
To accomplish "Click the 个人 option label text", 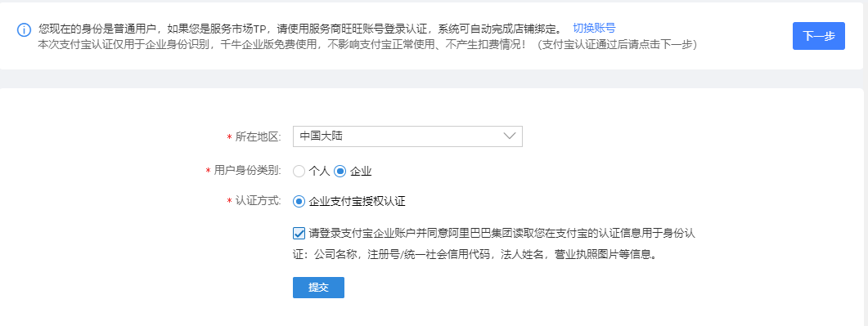I will pos(319,172).
